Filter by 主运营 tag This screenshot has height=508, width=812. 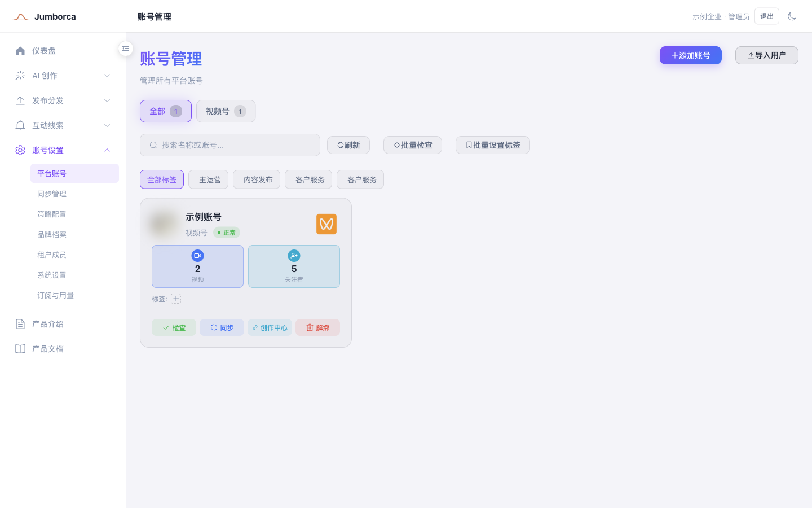pos(209,179)
